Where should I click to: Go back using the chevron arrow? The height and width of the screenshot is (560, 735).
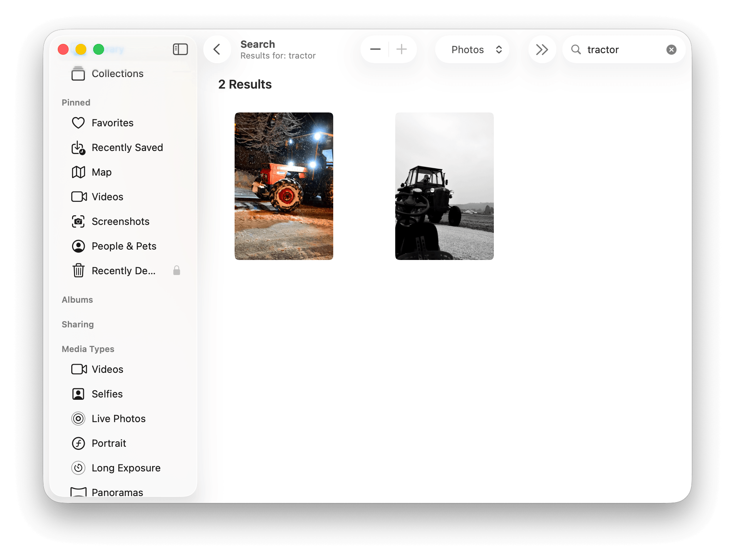point(217,49)
